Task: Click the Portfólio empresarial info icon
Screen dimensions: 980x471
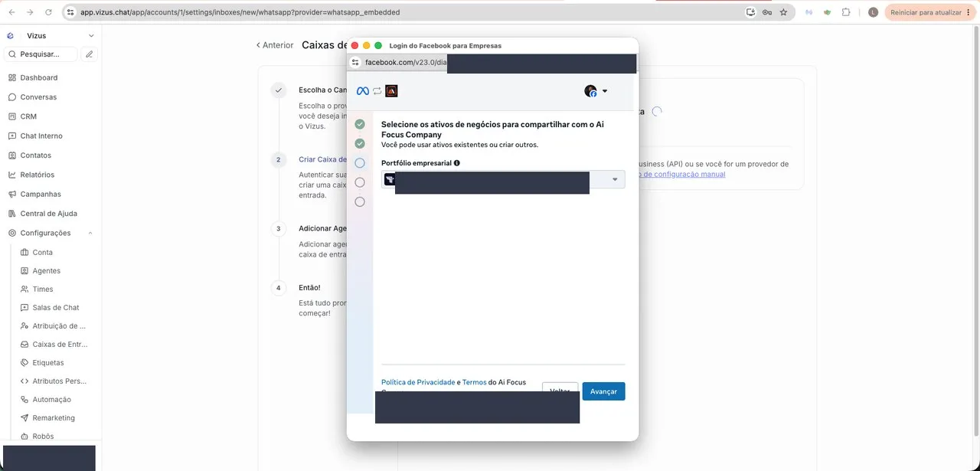Action: (457, 163)
